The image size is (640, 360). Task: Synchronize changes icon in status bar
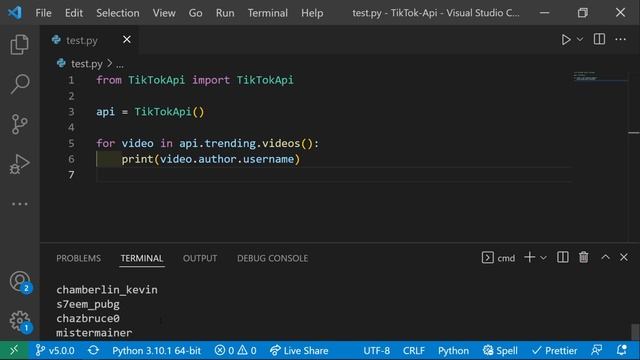pos(93,351)
